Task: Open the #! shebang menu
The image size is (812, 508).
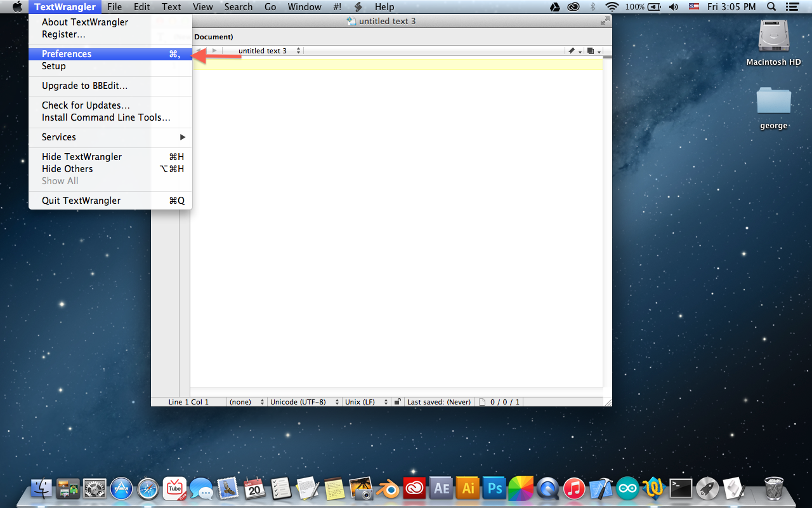Action: click(337, 7)
